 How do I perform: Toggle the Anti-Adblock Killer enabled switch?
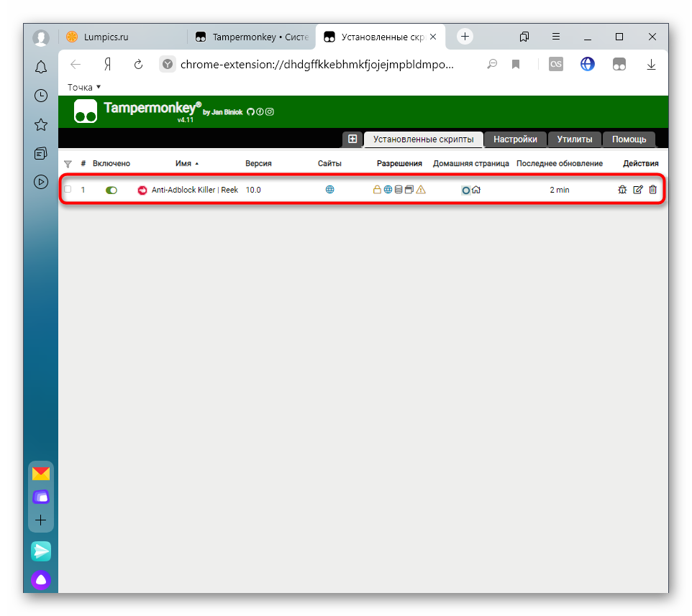111,190
